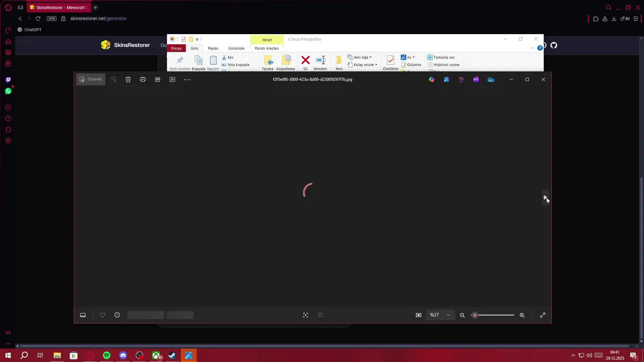
Task: Open the blue Photos edit-with-AI icon
Action: 446,79
